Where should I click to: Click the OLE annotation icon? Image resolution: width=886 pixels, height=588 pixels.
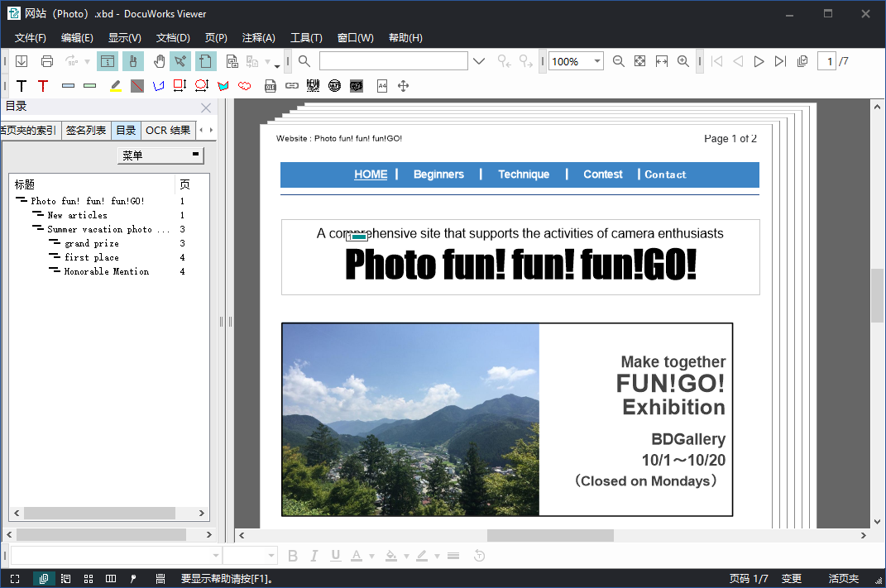click(271, 86)
